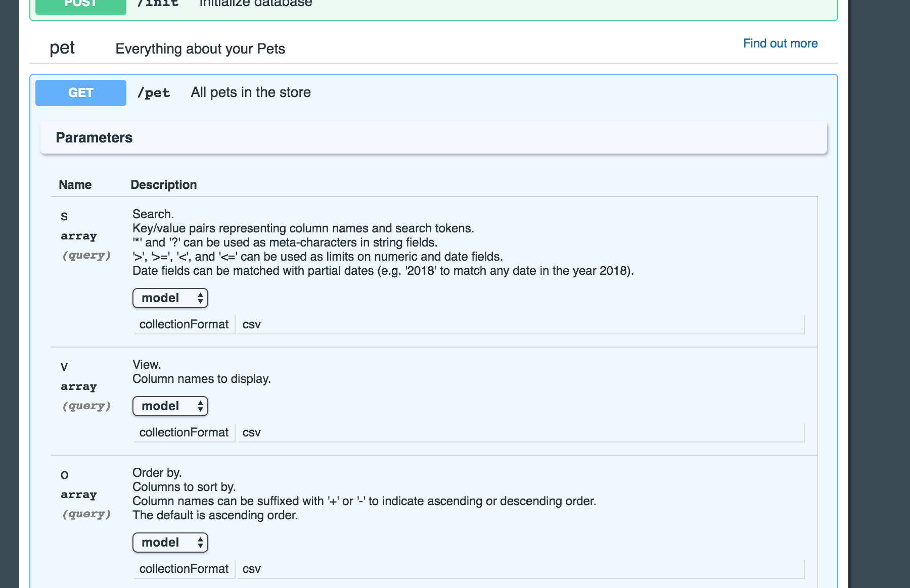Click collectionFormat label in Order by parameter
The width and height of the screenshot is (910, 588).
(184, 569)
